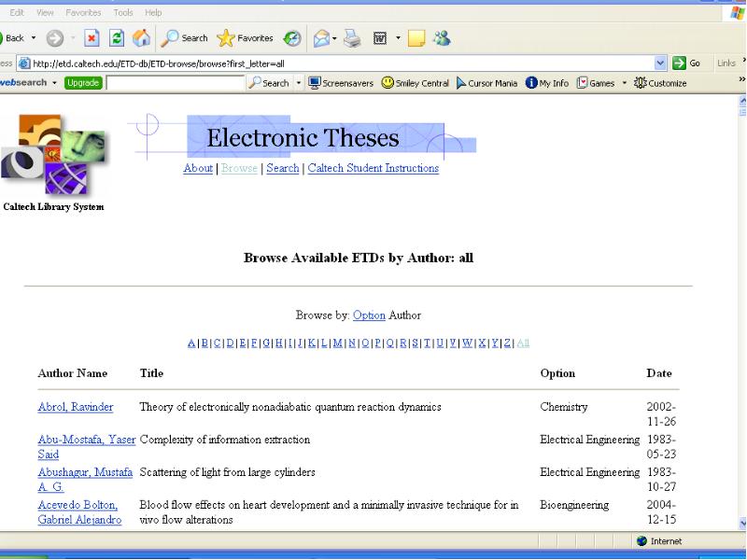The height and width of the screenshot is (560, 747).
Task: Click the Mail envelope icon
Action: click(x=321, y=38)
